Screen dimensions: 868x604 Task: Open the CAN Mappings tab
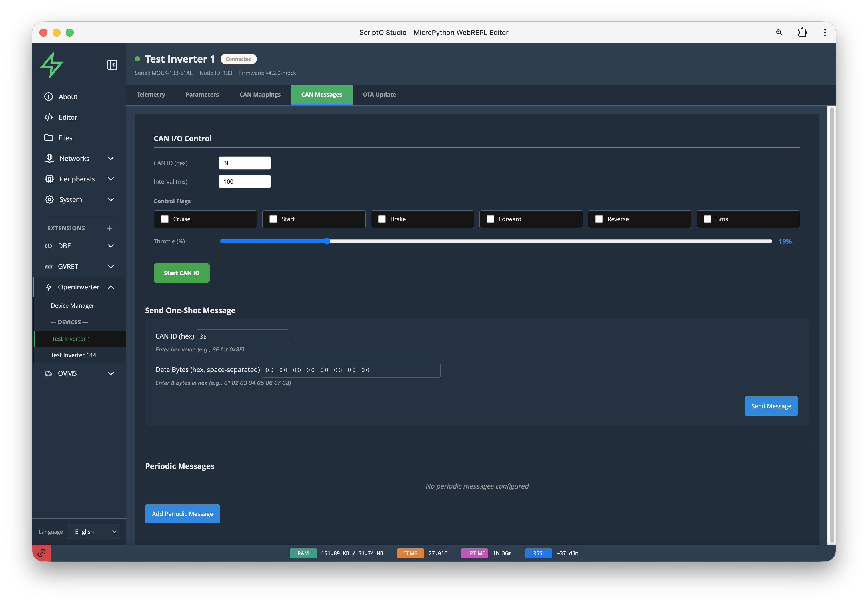tap(260, 95)
